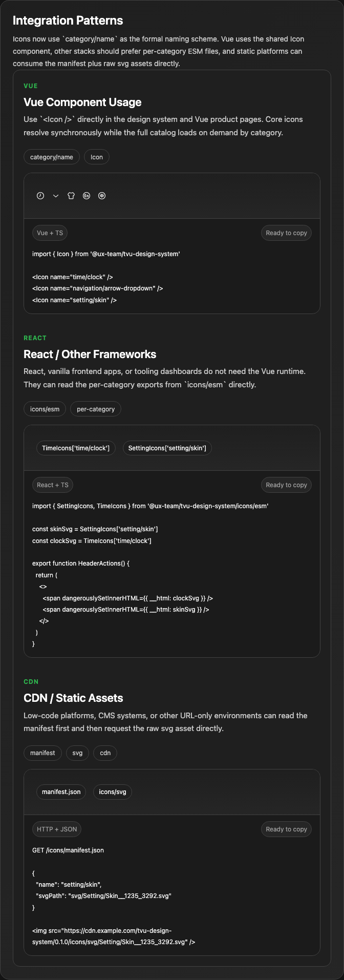Select the SettingIcons['setting/skin'] chip
The width and height of the screenshot is (344, 980).
[x=167, y=448]
